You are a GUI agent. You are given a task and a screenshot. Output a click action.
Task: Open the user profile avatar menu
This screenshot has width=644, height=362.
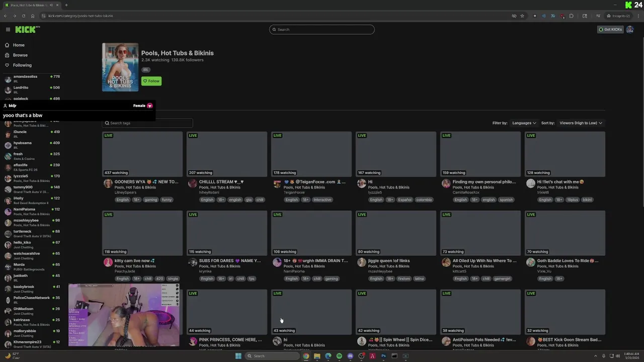pos(630,30)
